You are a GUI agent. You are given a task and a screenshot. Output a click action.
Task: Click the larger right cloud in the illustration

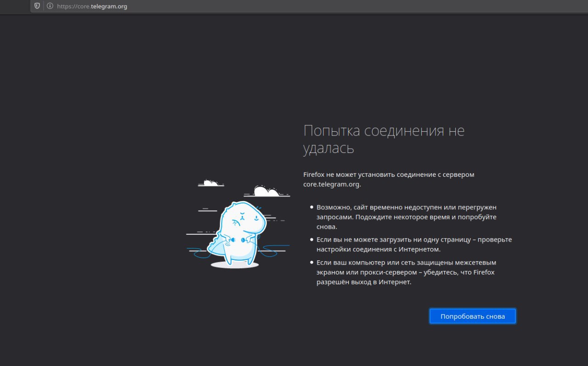(x=267, y=191)
